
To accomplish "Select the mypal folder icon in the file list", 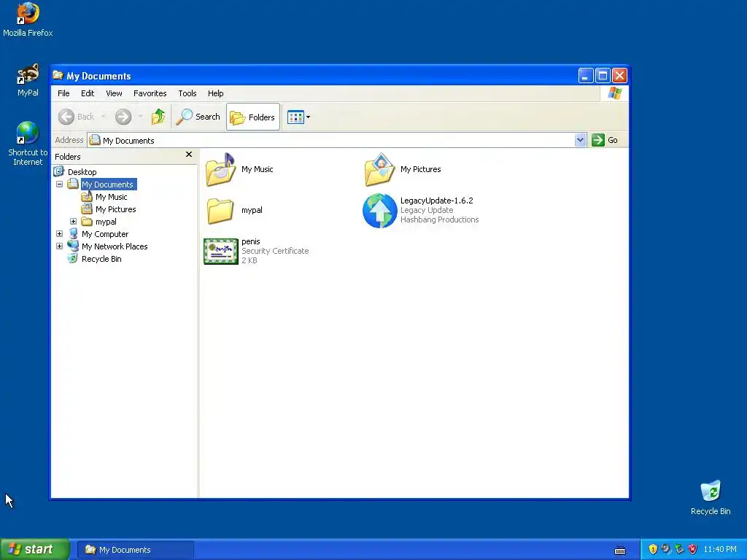I will [x=220, y=211].
